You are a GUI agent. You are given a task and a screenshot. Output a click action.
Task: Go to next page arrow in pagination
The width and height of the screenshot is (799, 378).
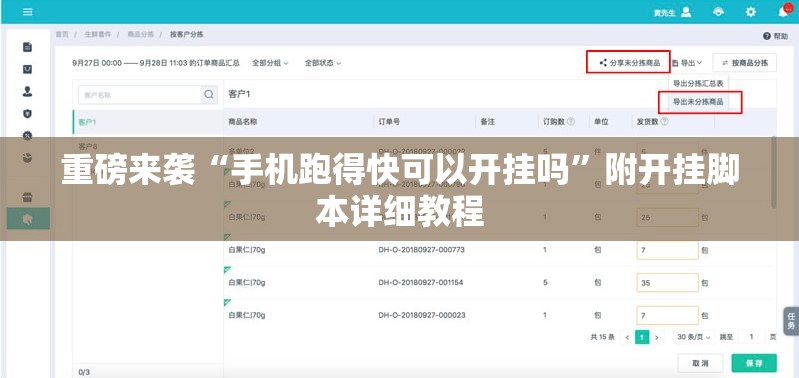click(x=657, y=337)
